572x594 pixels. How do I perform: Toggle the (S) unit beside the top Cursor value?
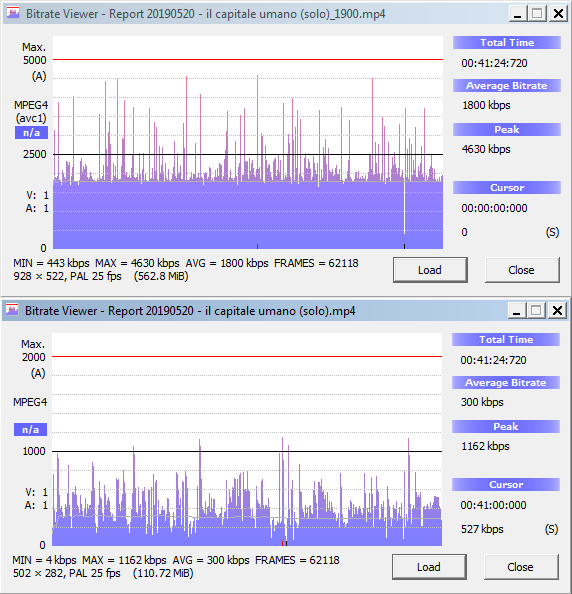[x=552, y=232]
